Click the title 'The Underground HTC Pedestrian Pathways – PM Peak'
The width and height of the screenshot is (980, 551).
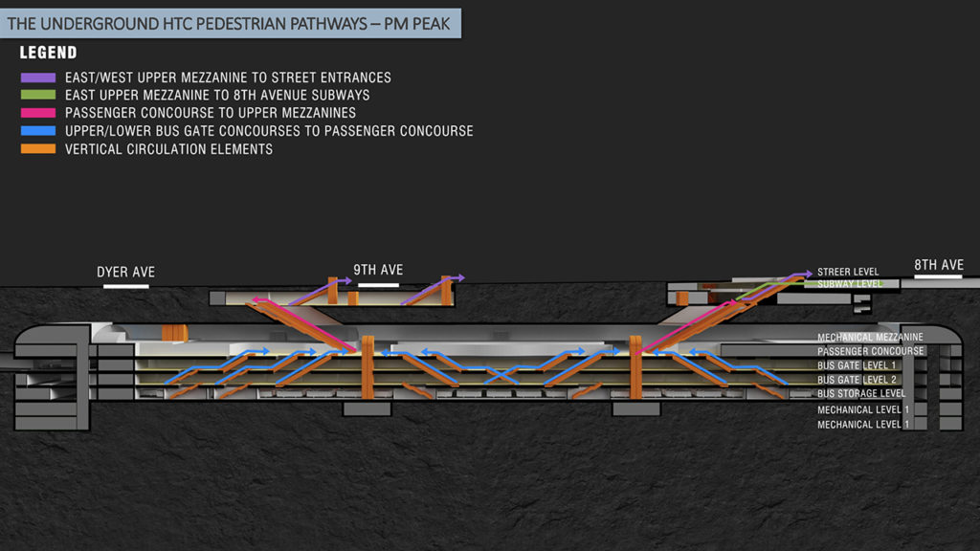229,24
